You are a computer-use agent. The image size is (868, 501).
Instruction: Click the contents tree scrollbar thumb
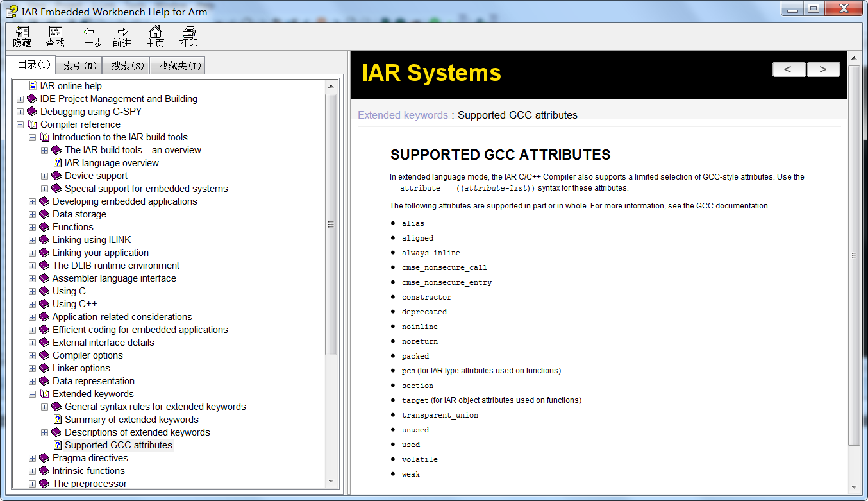pos(331,225)
